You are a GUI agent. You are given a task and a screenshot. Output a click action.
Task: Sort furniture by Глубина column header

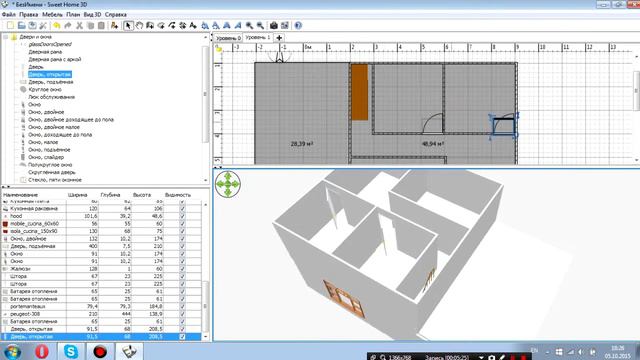coord(115,195)
